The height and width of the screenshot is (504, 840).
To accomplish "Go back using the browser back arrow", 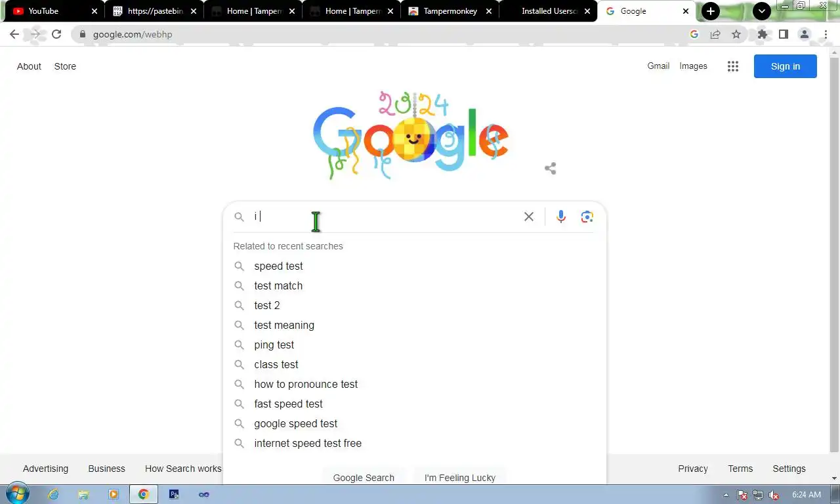I will [x=14, y=34].
